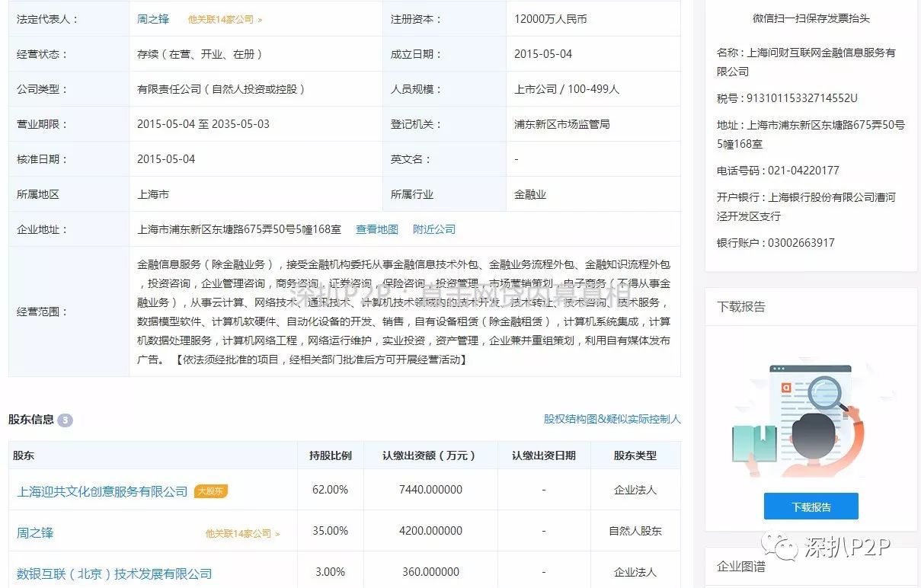Click 查看地图 link for company address
This screenshot has height=588, width=921.
[377, 229]
